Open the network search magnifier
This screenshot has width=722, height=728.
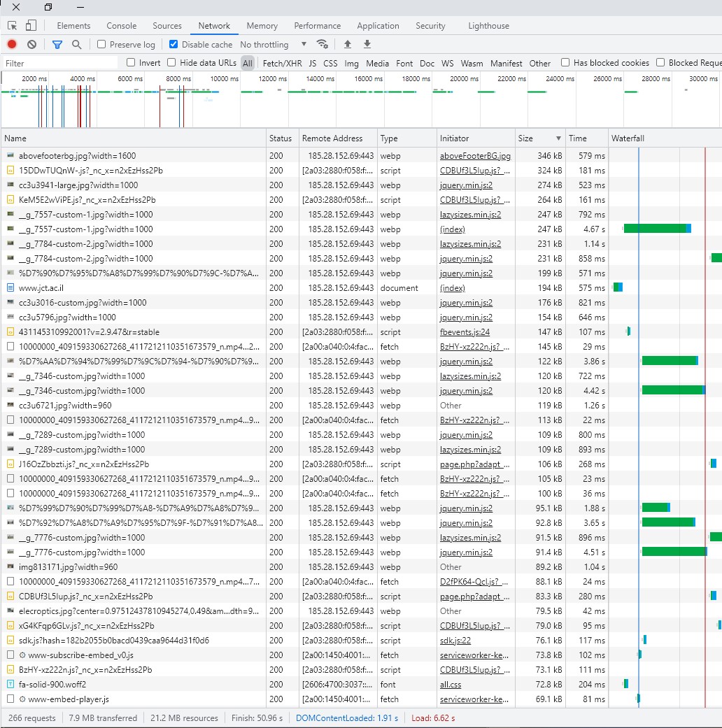[77, 45]
